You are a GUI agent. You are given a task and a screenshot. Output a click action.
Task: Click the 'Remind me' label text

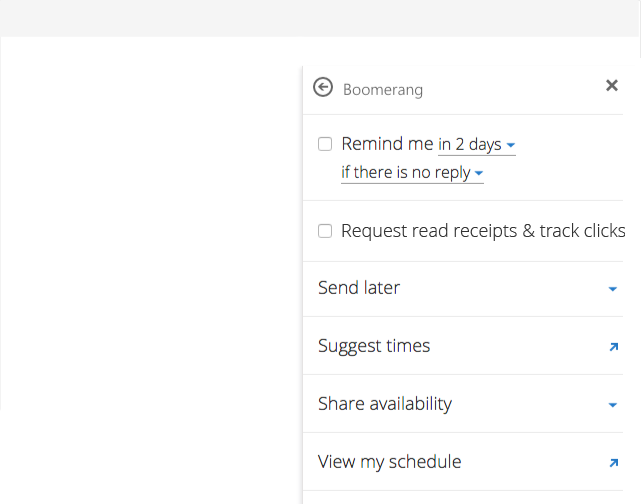coord(387,144)
